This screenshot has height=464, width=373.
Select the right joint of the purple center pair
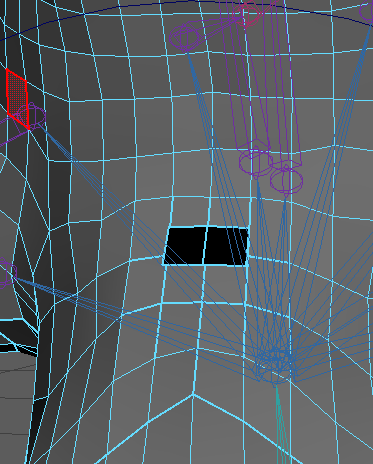click(286, 179)
